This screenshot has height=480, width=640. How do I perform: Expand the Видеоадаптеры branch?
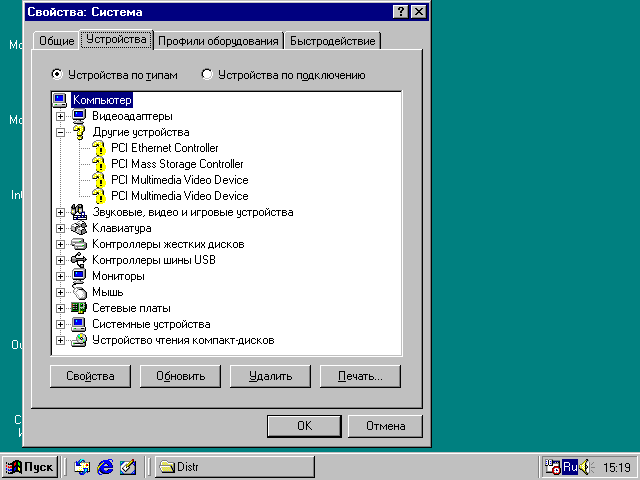(x=60, y=116)
